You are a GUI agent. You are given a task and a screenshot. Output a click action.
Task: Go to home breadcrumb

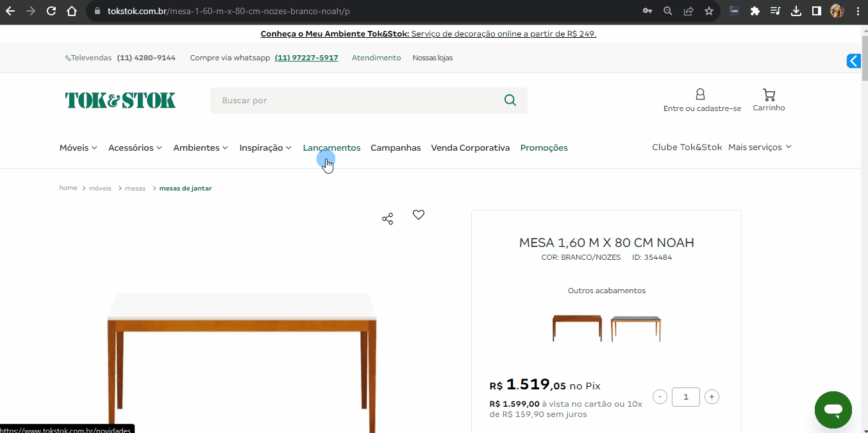pos(69,188)
